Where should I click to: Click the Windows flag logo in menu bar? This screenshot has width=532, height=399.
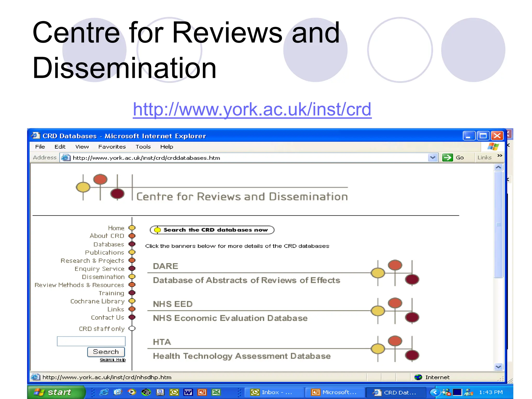pos(493,147)
